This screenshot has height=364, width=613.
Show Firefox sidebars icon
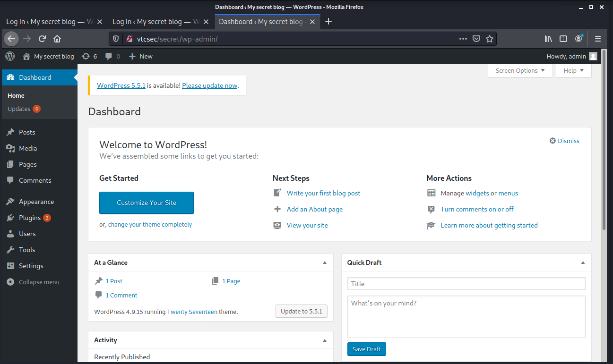coord(563,39)
